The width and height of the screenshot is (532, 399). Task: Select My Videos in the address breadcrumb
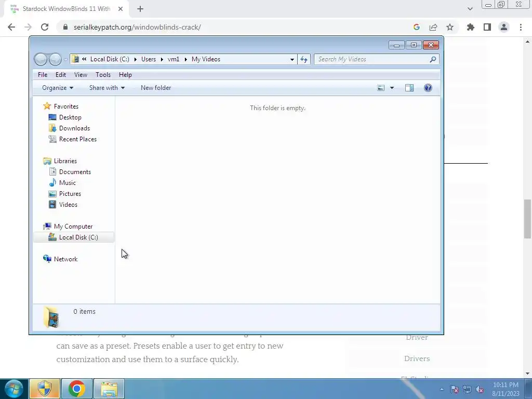(x=206, y=59)
